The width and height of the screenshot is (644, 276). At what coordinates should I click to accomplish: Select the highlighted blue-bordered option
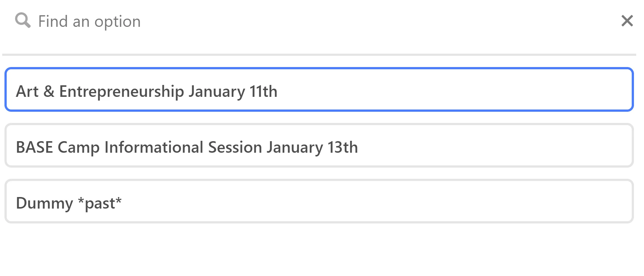click(319, 89)
